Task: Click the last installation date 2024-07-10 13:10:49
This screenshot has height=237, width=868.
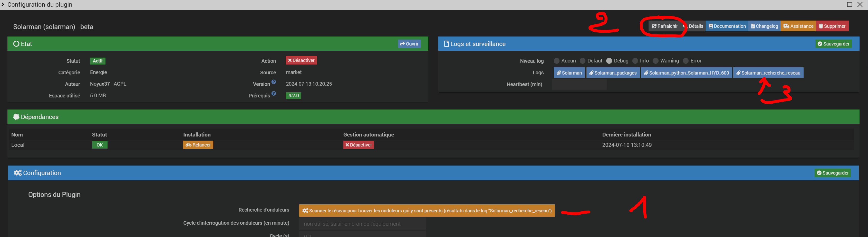Action: click(x=627, y=145)
